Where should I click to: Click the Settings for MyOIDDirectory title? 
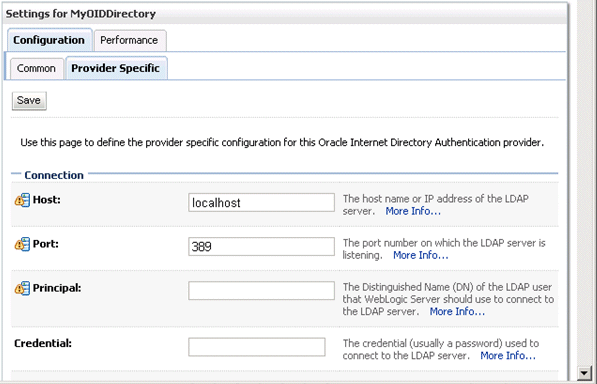click(x=81, y=14)
